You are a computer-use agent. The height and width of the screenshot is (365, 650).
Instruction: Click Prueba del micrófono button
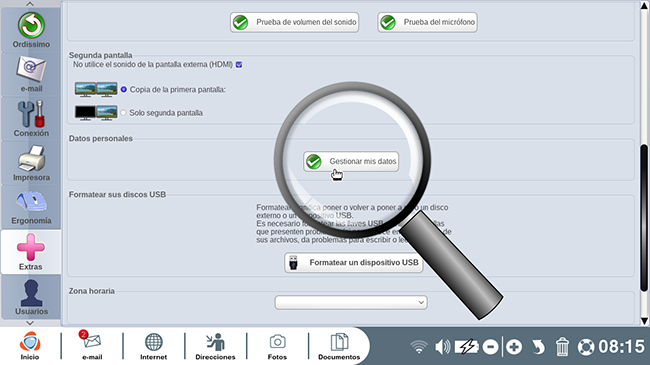click(427, 22)
